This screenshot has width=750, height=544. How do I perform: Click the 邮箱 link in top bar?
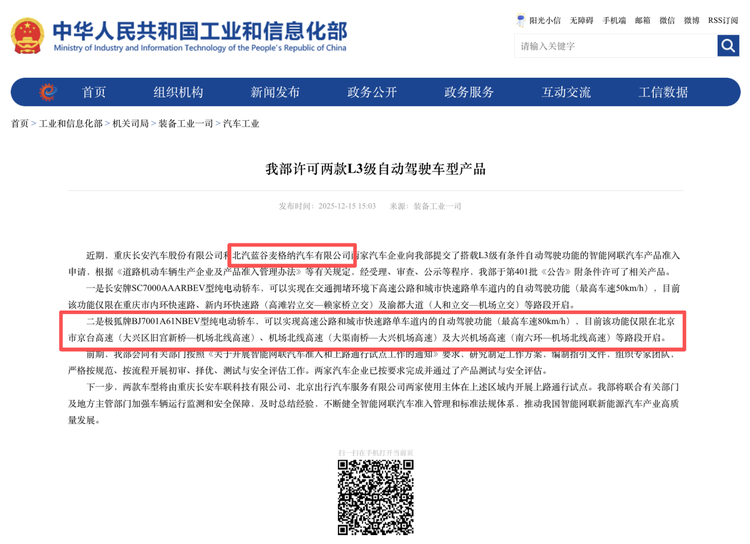click(x=642, y=20)
